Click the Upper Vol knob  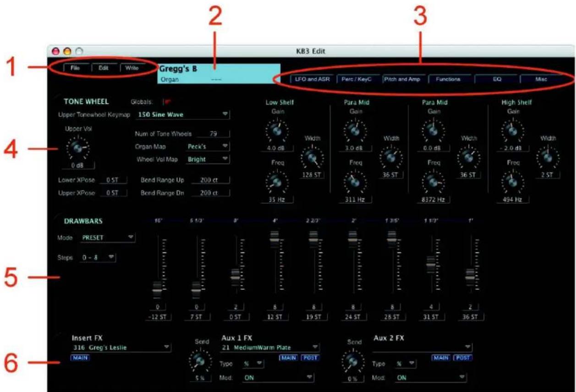pyautogui.click(x=77, y=147)
